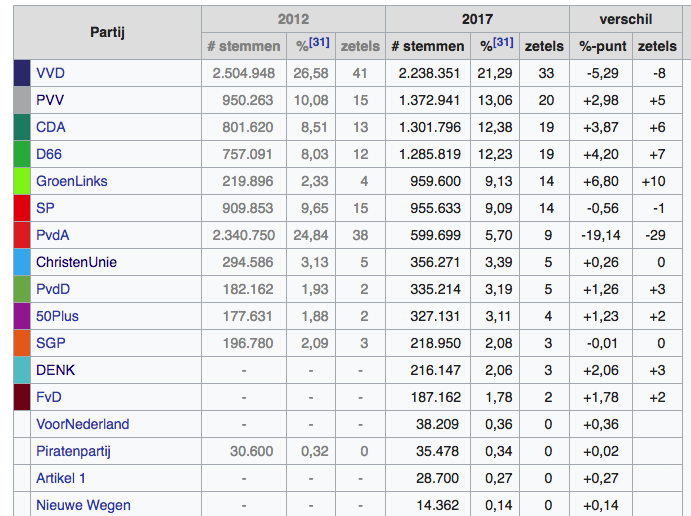Click the purple 50Plus color swatch

(x=22, y=316)
